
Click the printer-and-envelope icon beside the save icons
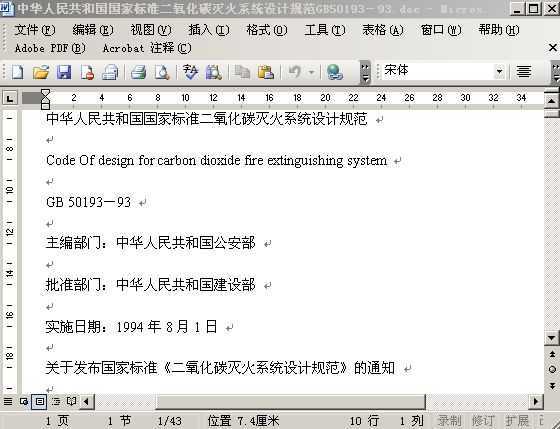110,72
